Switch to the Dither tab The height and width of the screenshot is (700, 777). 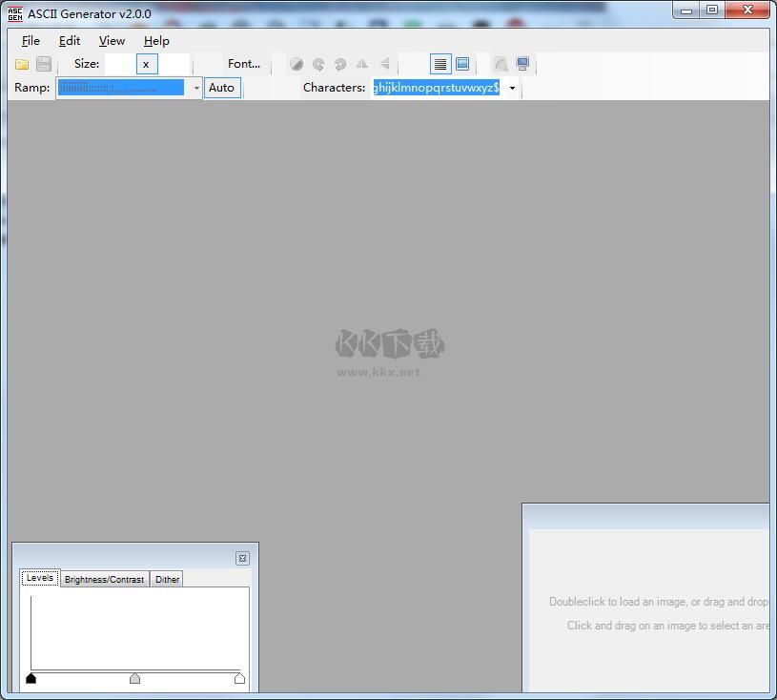tap(167, 579)
